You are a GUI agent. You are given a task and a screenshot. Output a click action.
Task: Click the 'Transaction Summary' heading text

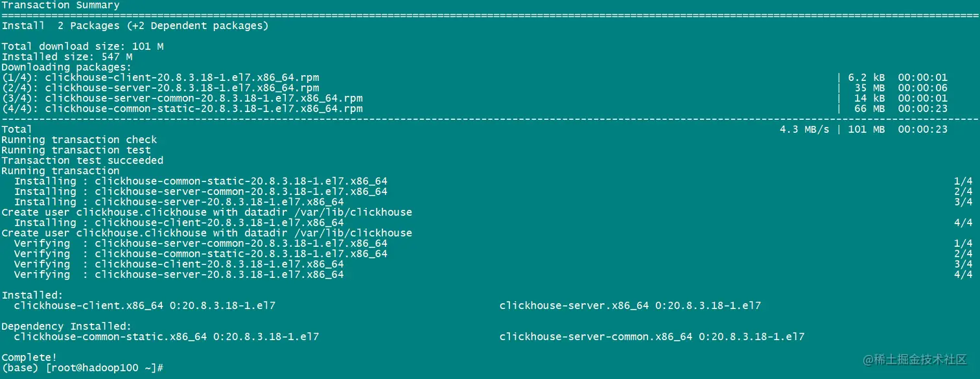pyautogui.click(x=60, y=5)
